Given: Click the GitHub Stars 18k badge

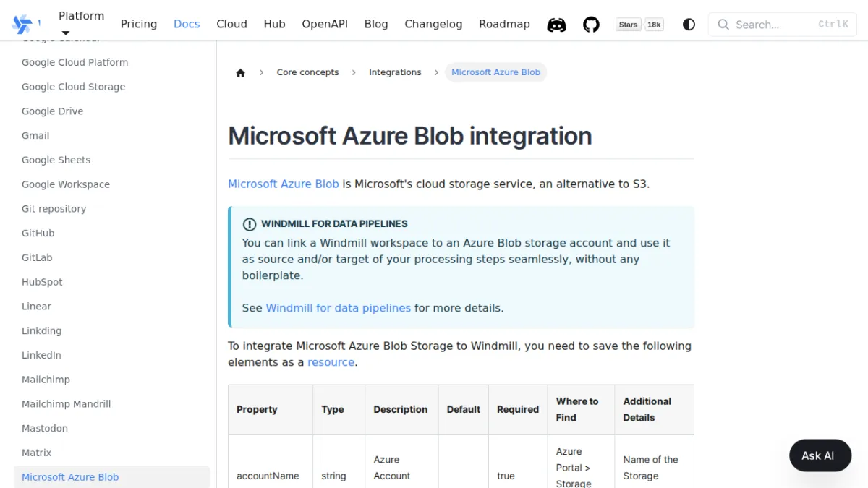Looking at the screenshot, I should [640, 25].
